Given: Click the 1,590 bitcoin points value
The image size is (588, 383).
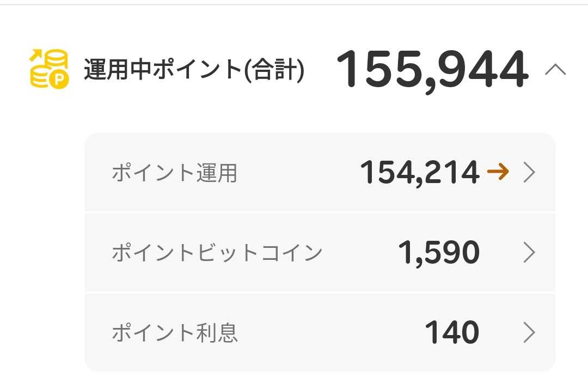Looking at the screenshot, I should click(439, 252).
